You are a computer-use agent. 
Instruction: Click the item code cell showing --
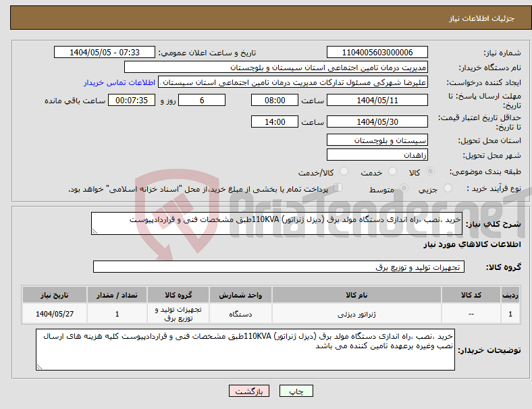(471, 314)
